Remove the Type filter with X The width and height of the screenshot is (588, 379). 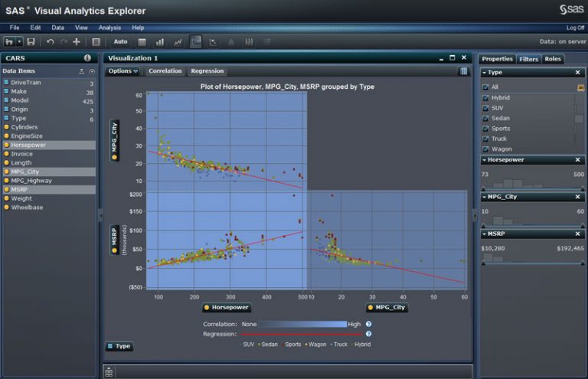[x=577, y=72]
